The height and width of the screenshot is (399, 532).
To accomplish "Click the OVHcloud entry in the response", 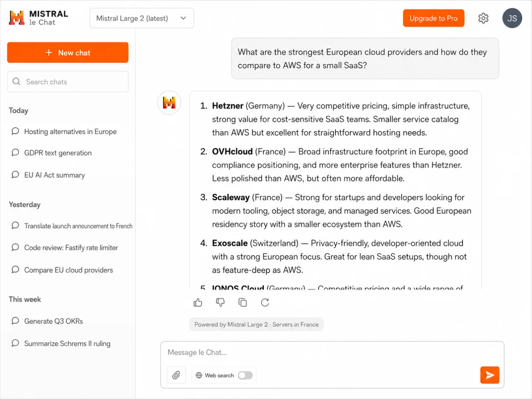I will [335, 165].
